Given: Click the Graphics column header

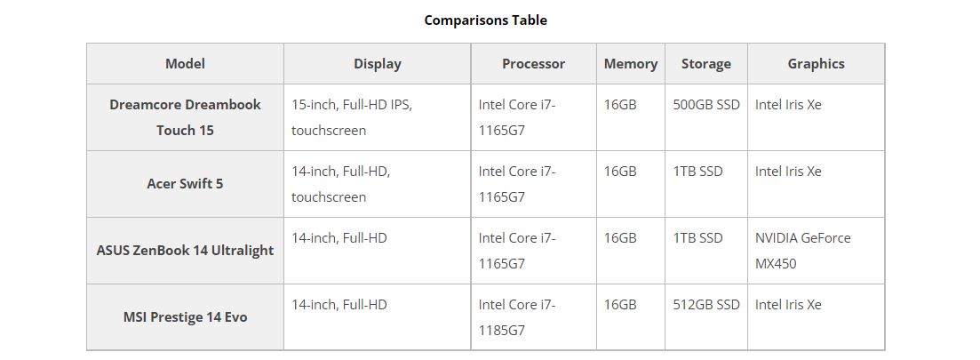Looking at the screenshot, I should pyautogui.click(x=816, y=63).
